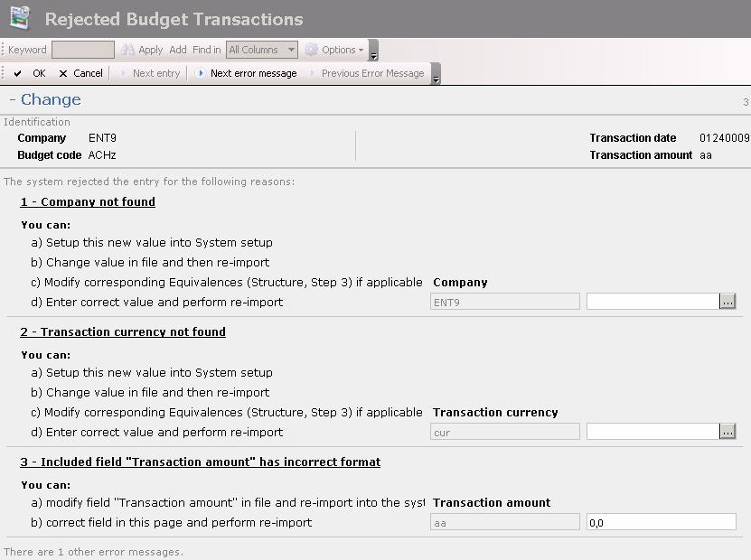
Task: Click the Transaction amount field showing 0,0
Action: tap(661, 522)
